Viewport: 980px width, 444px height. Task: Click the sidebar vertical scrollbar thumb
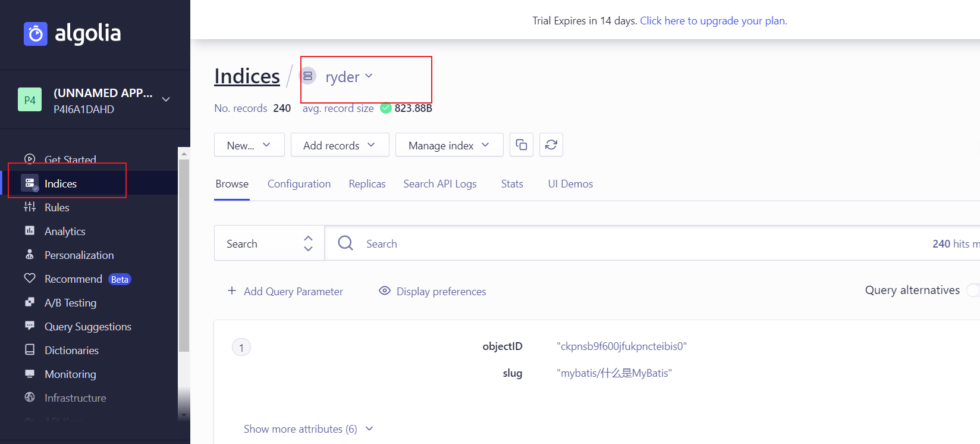pos(184,256)
